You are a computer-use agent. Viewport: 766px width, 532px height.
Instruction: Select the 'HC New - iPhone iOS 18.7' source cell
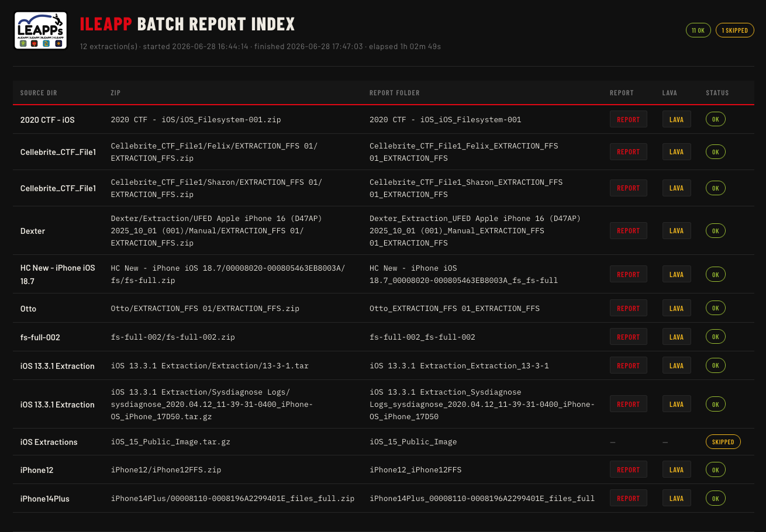coord(58,274)
